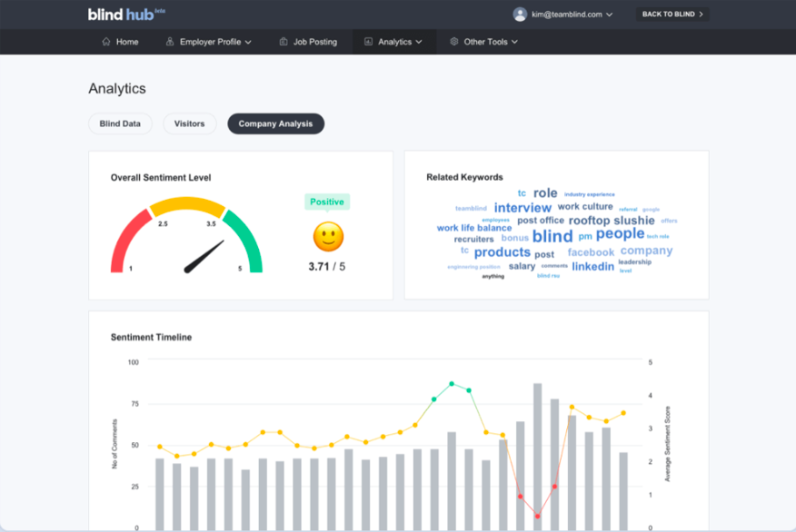
Task: Click the user avatar icon
Action: (x=520, y=15)
